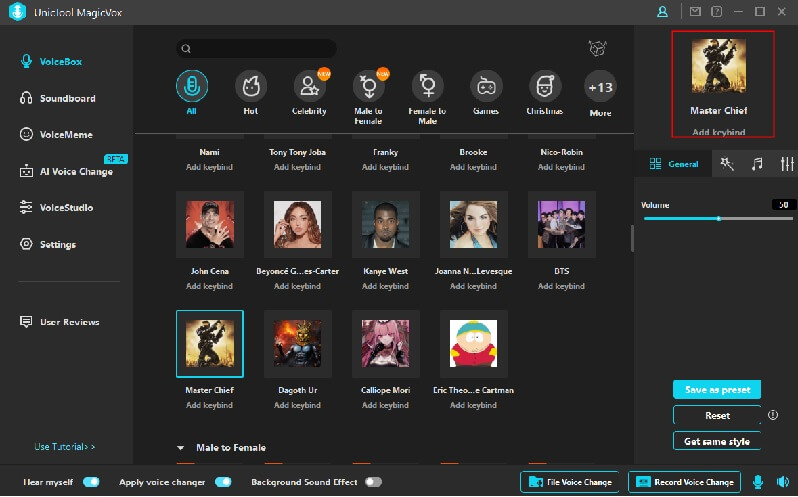
Task: Open Record Voice Change
Action: click(684, 482)
